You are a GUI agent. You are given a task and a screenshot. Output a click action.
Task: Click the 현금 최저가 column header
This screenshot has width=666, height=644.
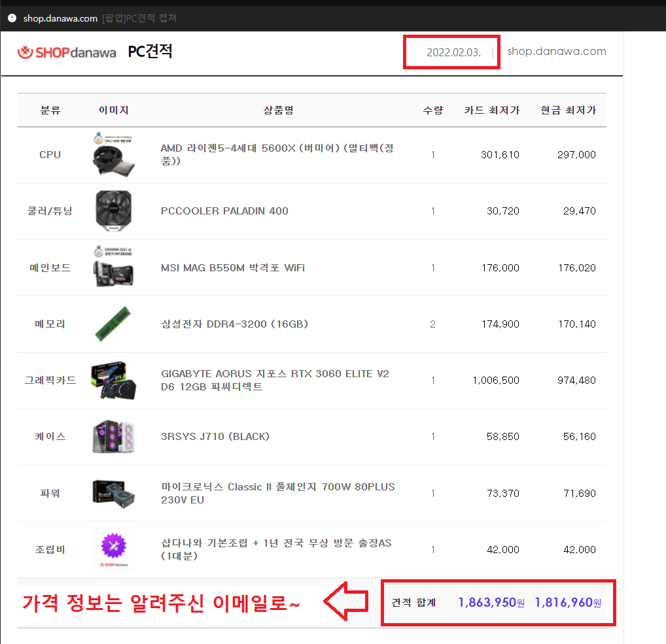click(569, 110)
